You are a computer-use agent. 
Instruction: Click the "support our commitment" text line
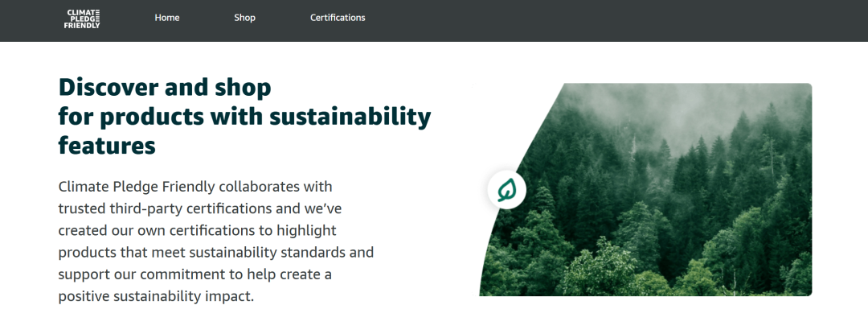click(x=194, y=274)
